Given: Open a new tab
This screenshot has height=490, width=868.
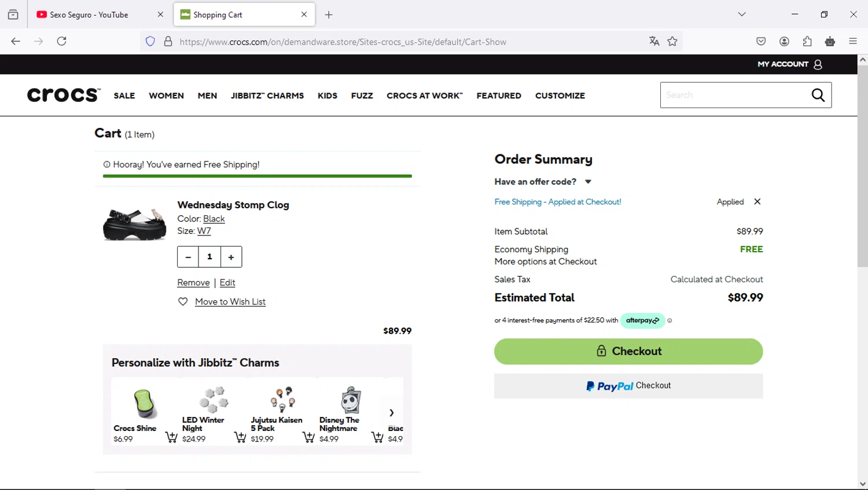Looking at the screenshot, I should pyautogui.click(x=329, y=14).
